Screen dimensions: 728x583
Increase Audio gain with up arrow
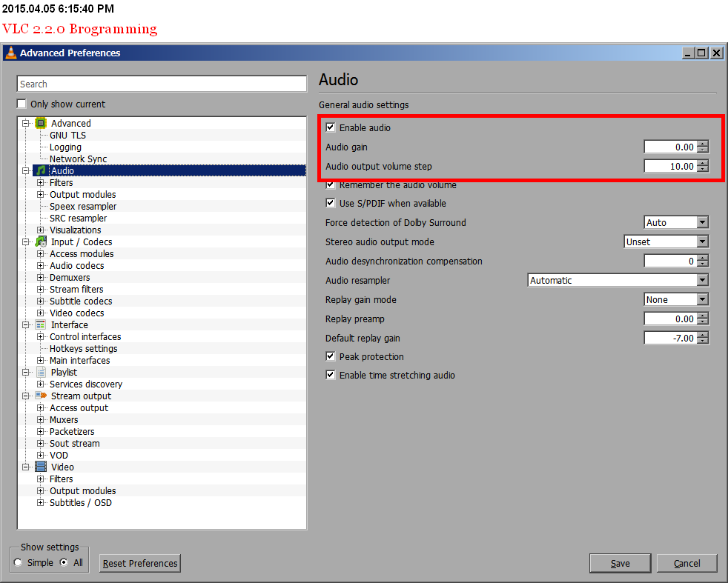click(703, 143)
